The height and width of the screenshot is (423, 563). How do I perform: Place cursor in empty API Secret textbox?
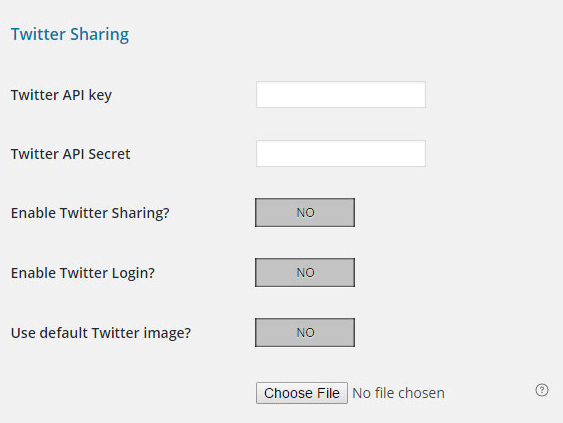pos(341,154)
